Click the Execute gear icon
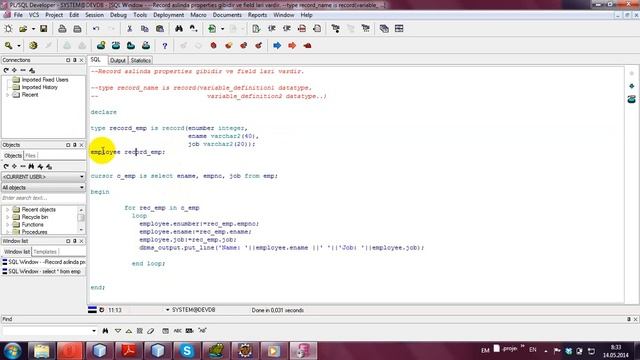Viewport: 640px width, 360px height. (33, 45)
